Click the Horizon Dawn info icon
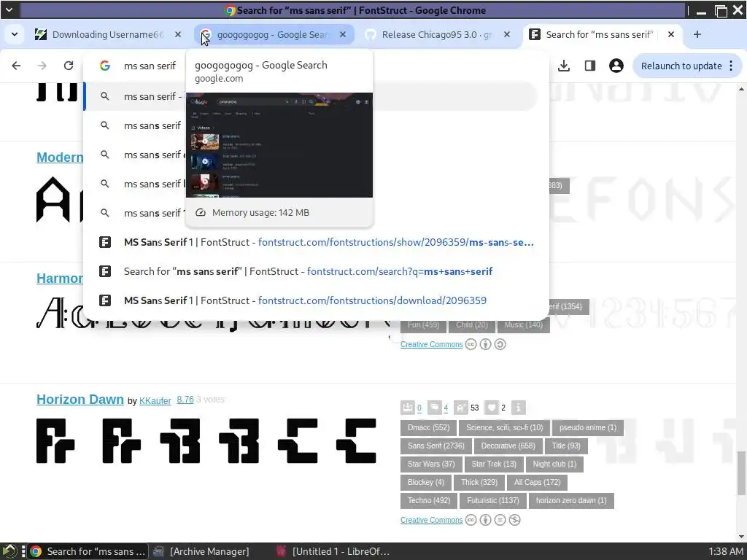Viewport: 747px width, 560px height. click(x=519, y=408)
